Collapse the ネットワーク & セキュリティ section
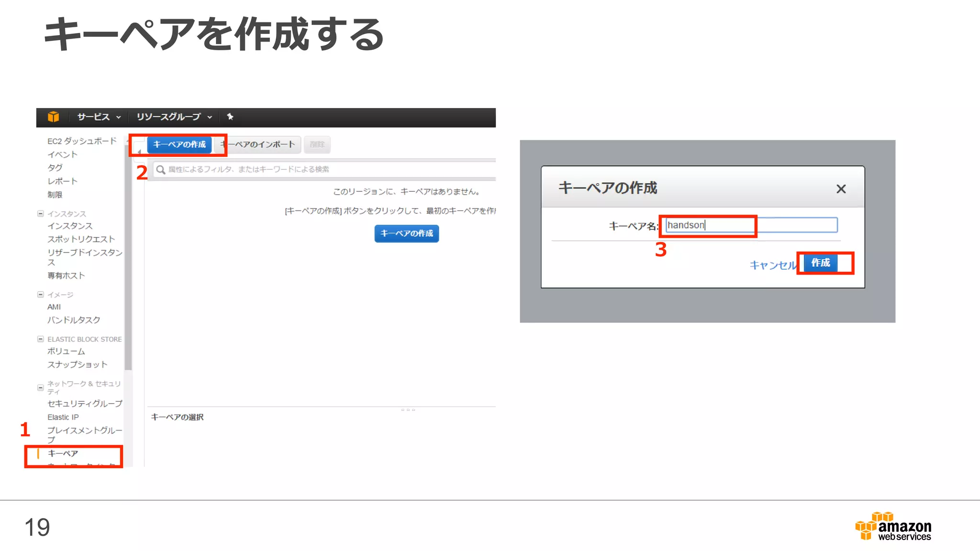Image resolution: width=980 pixels, height=551 pixels. coord(41,387)
